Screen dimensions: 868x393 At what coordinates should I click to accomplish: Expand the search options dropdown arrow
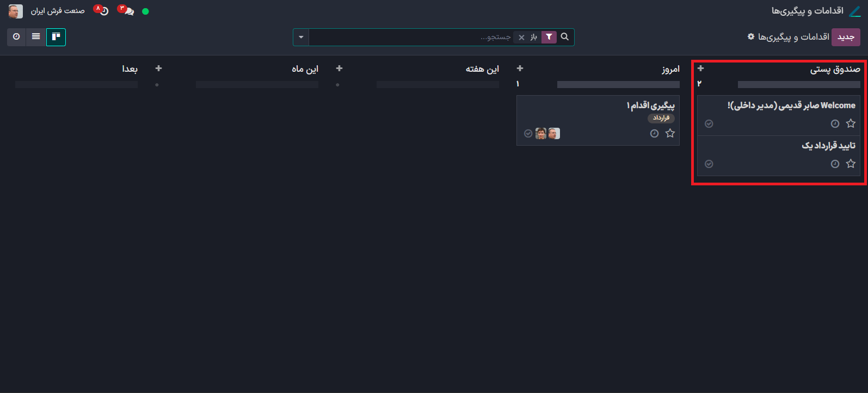pyautogui.click(x=301, y=38)
